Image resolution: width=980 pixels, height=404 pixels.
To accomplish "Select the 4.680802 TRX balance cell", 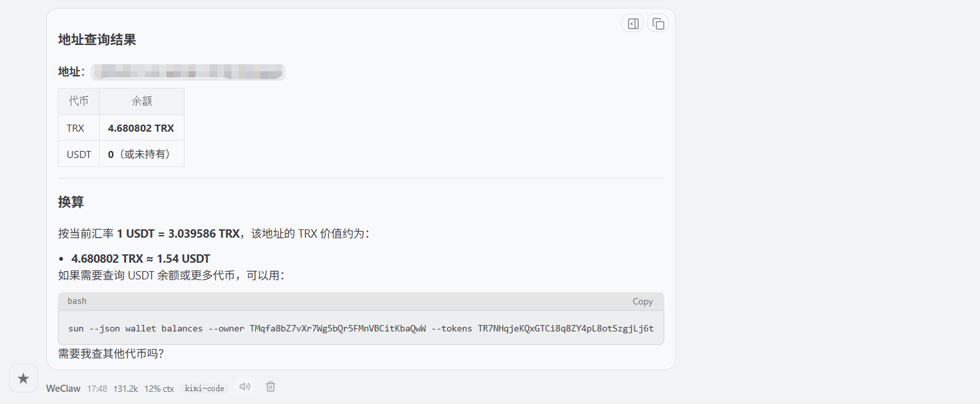I will 141,128.
